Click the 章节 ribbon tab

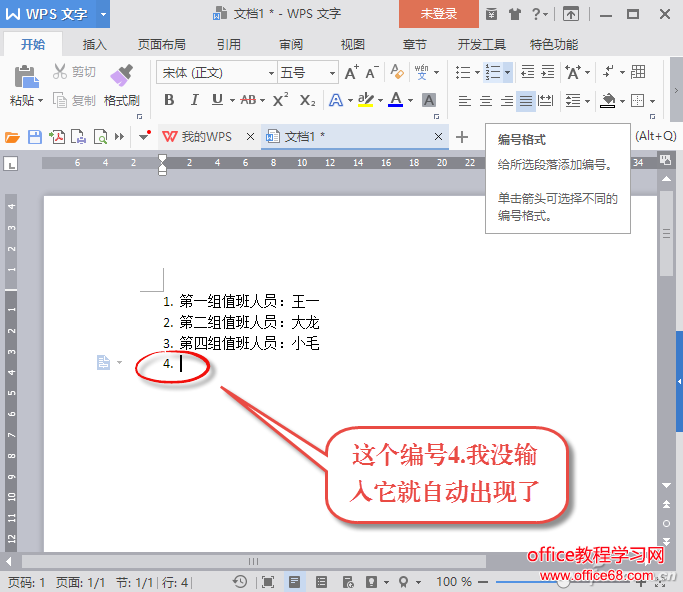(414, 44)
